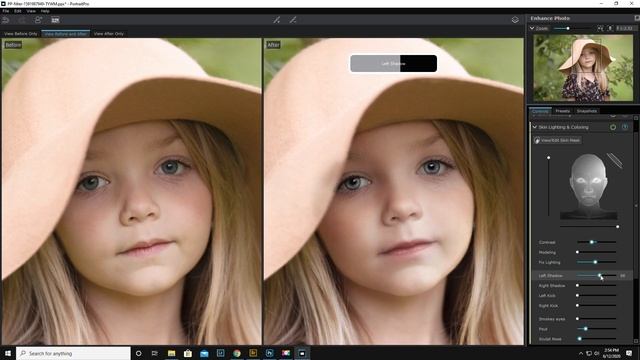The width and height of the screenshot is (640, 360).
Task: Click the Fix Lighting slider
Action: tap(596, 262)
